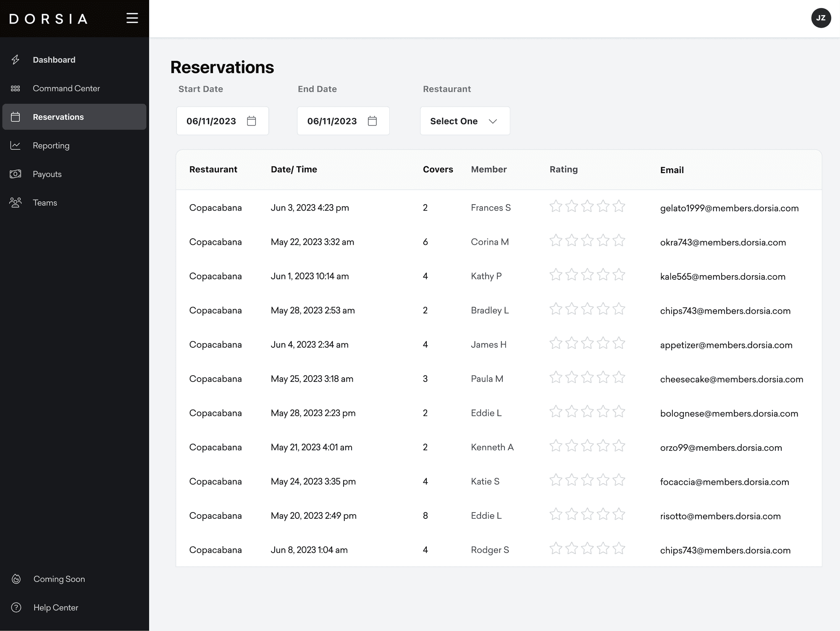Click the Teams people icon
This screenshot has width=840, height=631.
pos(16,202)
